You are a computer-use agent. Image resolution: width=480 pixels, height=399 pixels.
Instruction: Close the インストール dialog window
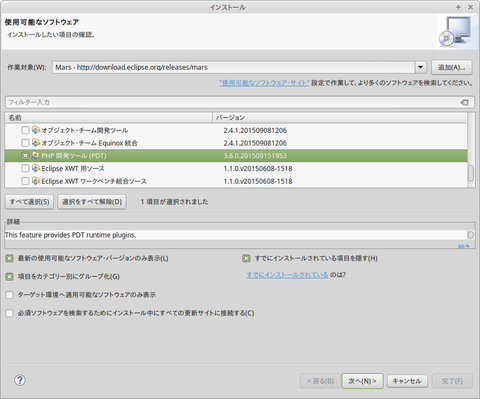470,7
